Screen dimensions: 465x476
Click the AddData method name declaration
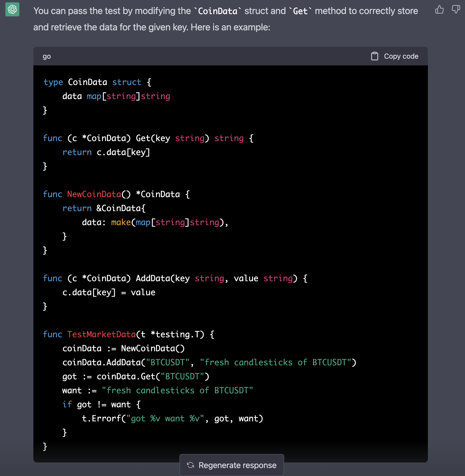[x=153, y=278]
